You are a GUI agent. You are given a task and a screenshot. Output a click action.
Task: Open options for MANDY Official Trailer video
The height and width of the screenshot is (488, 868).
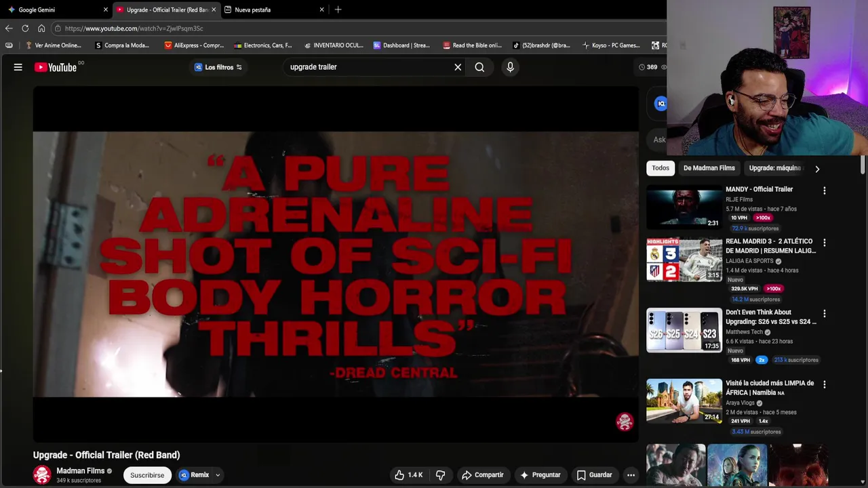tap(824, 191)
